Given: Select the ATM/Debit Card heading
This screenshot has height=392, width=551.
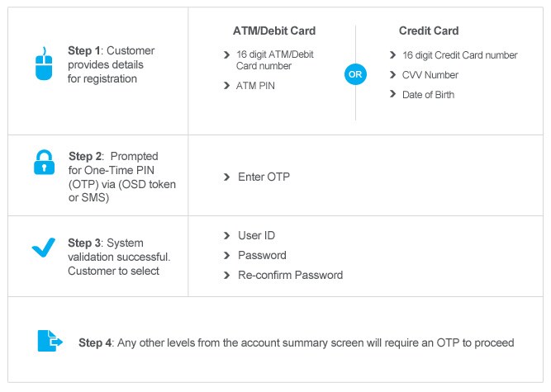Looking at the screenshot, I should click(x=273, y=31).
